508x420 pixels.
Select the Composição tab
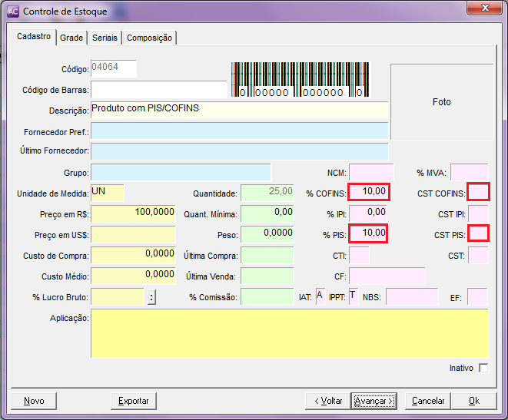point(150,38)
